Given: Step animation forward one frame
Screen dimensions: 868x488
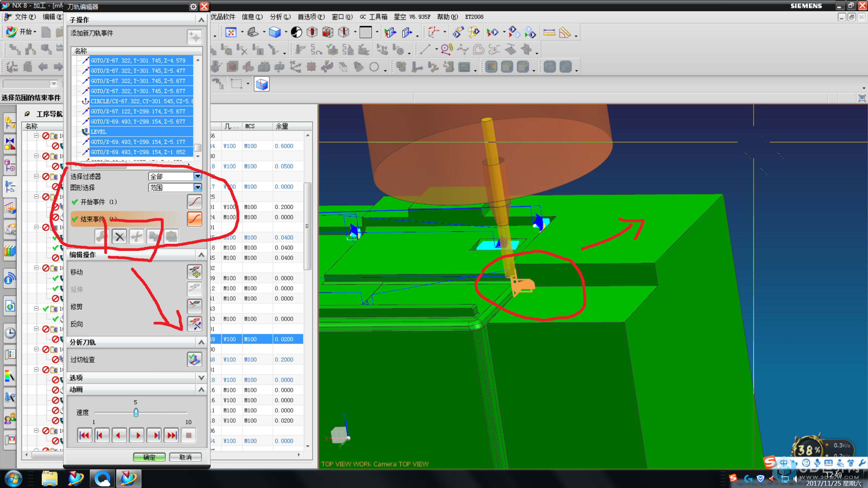Looking at the screenshot, I should [x=154, y=435].
